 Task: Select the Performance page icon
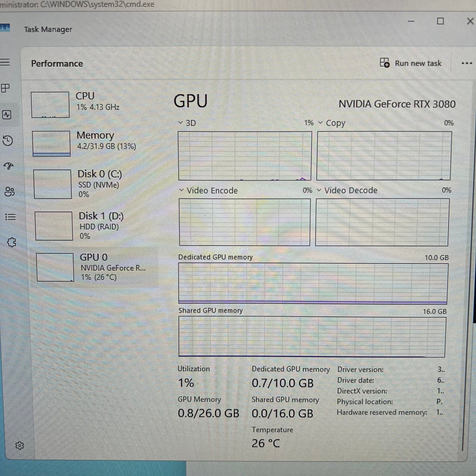[x=7, y=115]
